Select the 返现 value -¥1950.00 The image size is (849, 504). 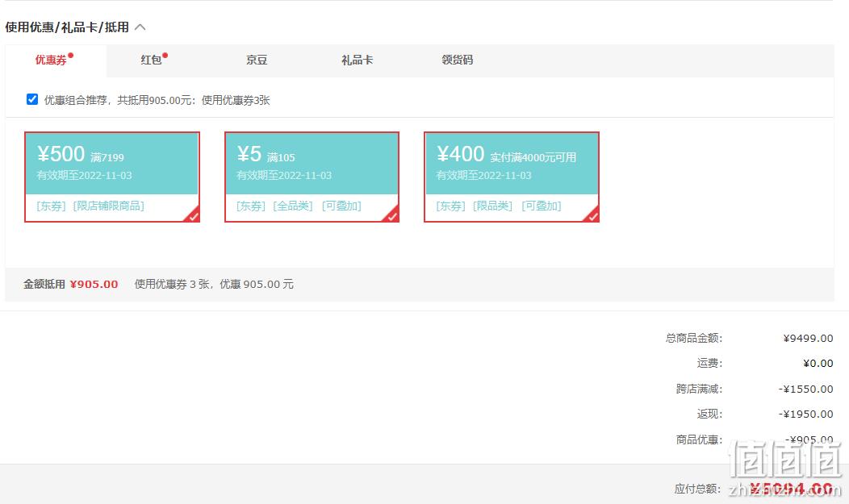[806, 414]
